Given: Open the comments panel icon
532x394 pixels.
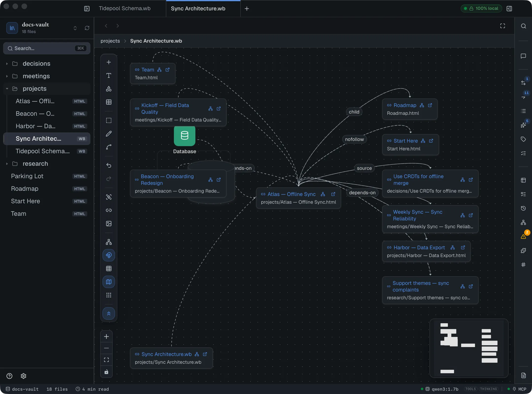Looking at the screenshot, I should 523,56.
